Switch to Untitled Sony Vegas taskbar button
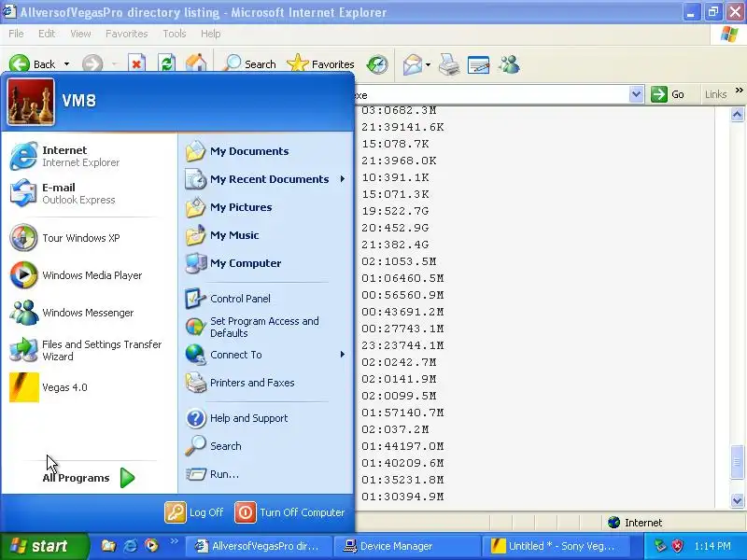The image size is (747, 560). [x=556, y=546]
